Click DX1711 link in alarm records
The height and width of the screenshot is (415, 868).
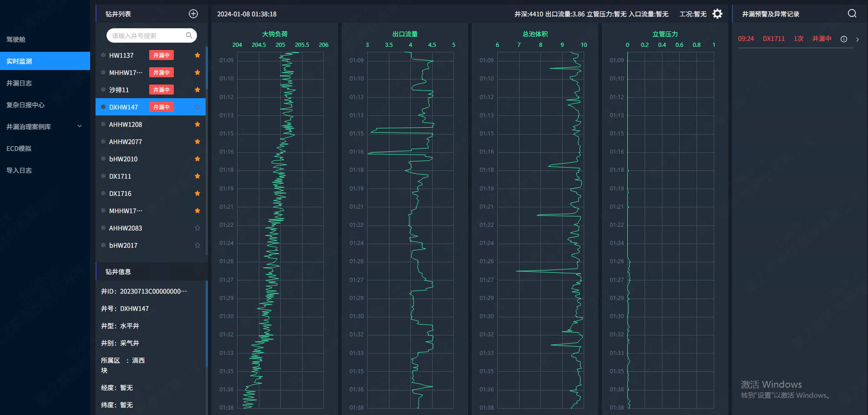(x=774, y=39)
